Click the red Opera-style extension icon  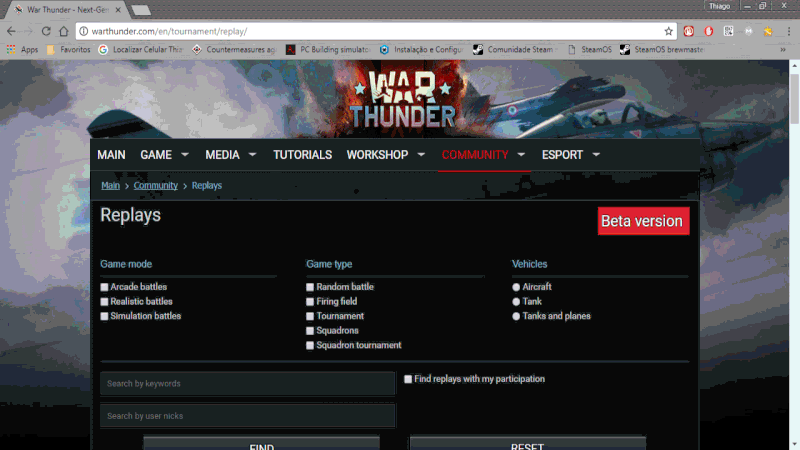pos(709,31)
